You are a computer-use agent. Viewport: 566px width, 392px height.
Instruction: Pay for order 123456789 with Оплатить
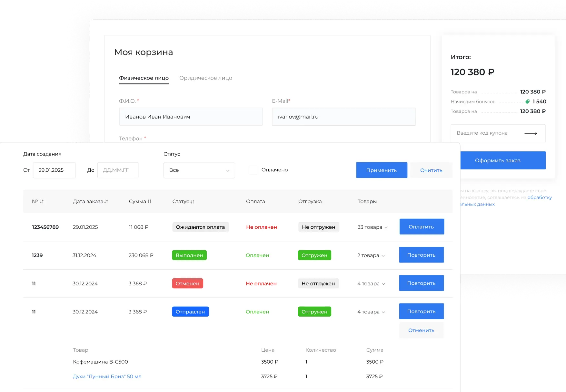click(422, 227)
